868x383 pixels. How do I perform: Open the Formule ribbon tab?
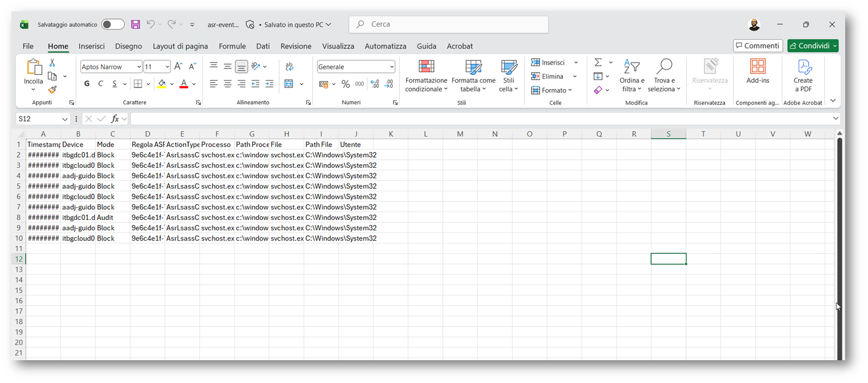(x=232, y=46)
